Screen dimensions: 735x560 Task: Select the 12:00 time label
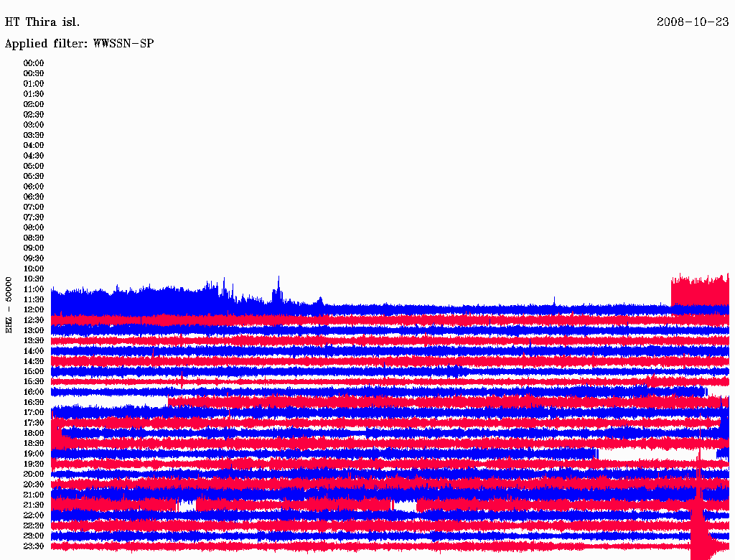coord(34,309)
